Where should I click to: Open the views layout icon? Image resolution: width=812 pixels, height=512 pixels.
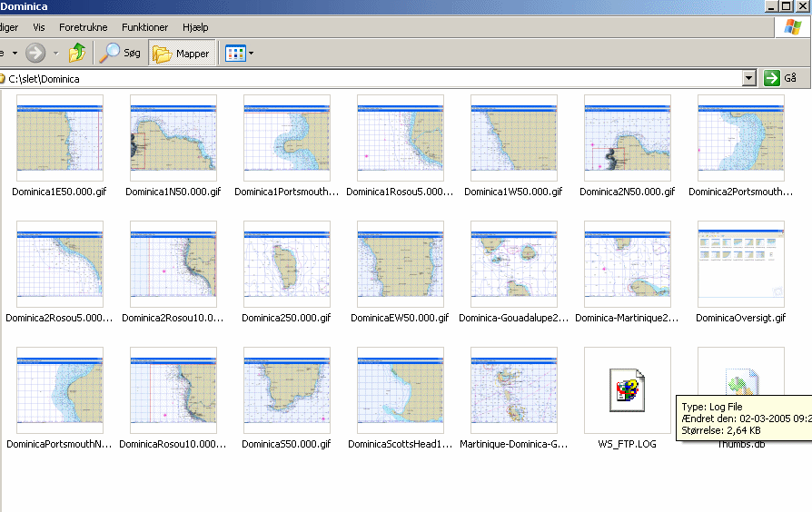point(235,54)
